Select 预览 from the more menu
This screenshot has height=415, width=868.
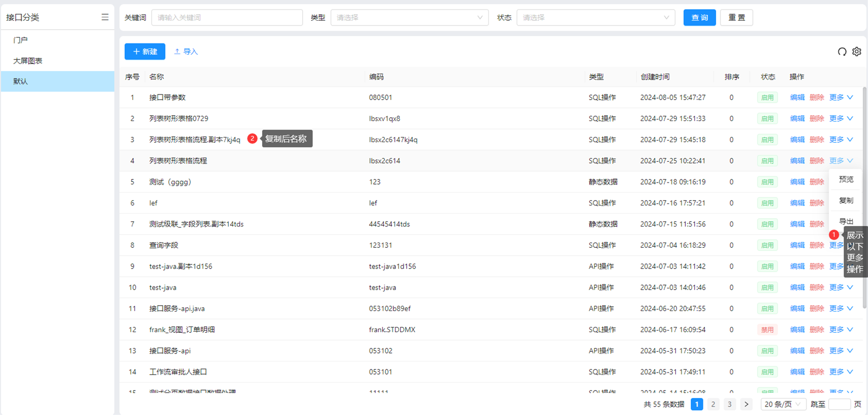(x=846, y=179)
